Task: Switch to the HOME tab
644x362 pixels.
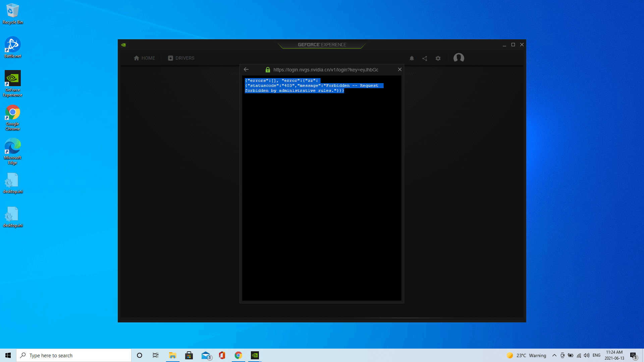Action: pos(144,58)
